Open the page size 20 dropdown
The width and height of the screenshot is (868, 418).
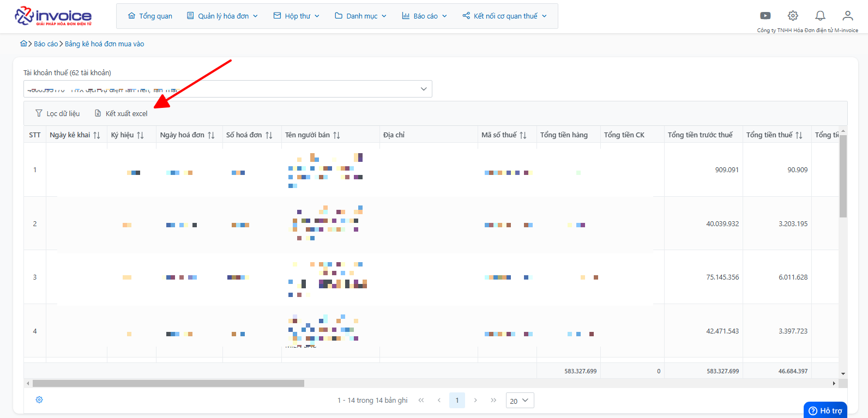[x=520, y=401]
